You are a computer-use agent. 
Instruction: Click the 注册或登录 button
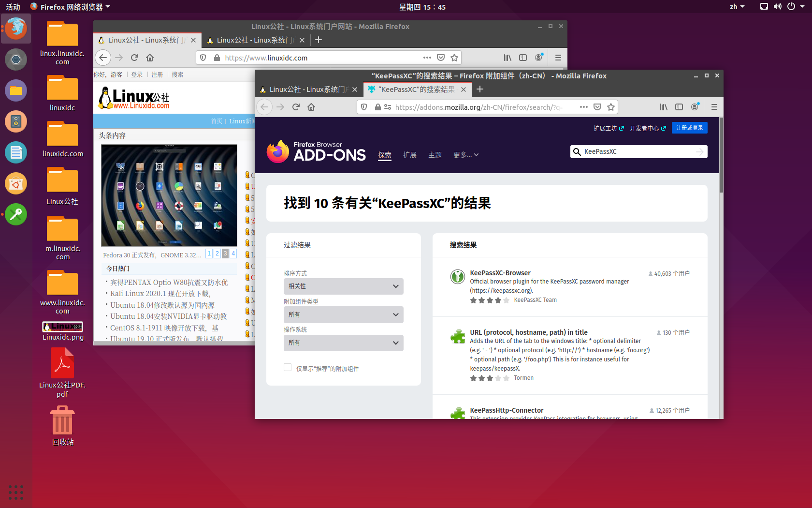pyautogui.click(x=689, y=127)
